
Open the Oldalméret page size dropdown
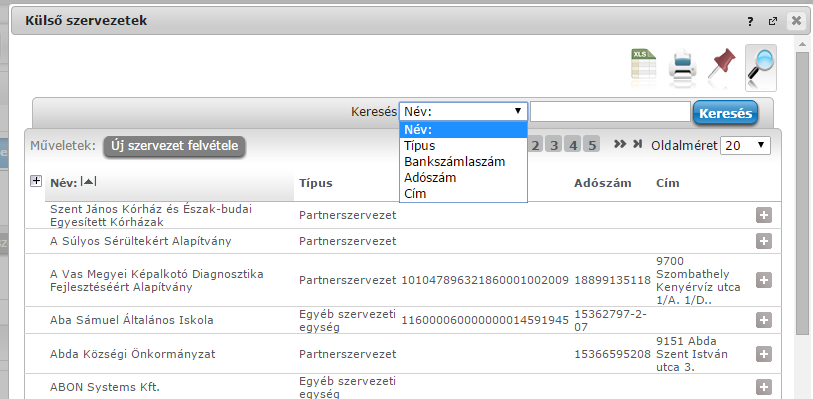click(746, 146)
